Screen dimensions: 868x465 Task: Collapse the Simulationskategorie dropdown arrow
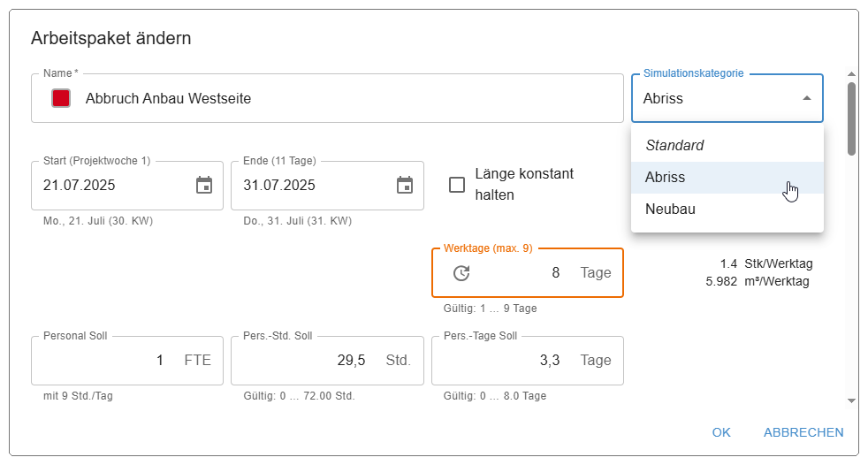pyautogui.click(x=806, y=98)
